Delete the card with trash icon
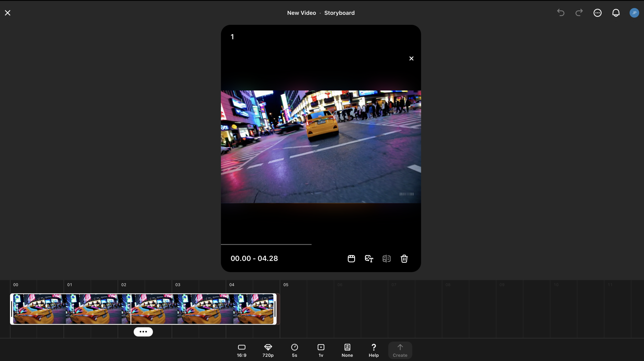 tap(404, 259)
